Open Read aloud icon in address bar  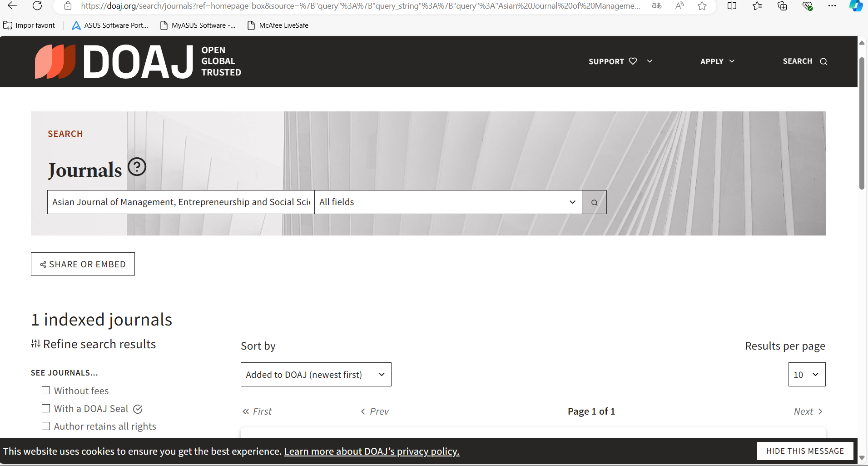(x=680, y=6)
